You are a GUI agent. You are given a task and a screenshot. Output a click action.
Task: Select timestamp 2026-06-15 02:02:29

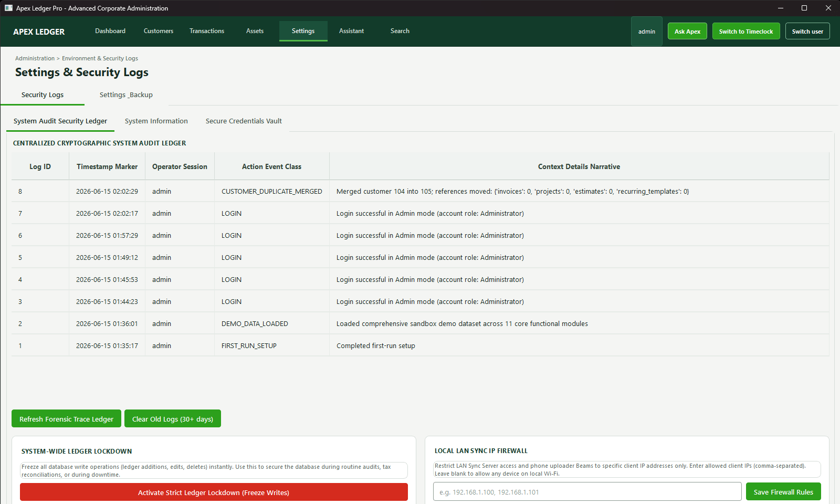(x=107, y=192)
